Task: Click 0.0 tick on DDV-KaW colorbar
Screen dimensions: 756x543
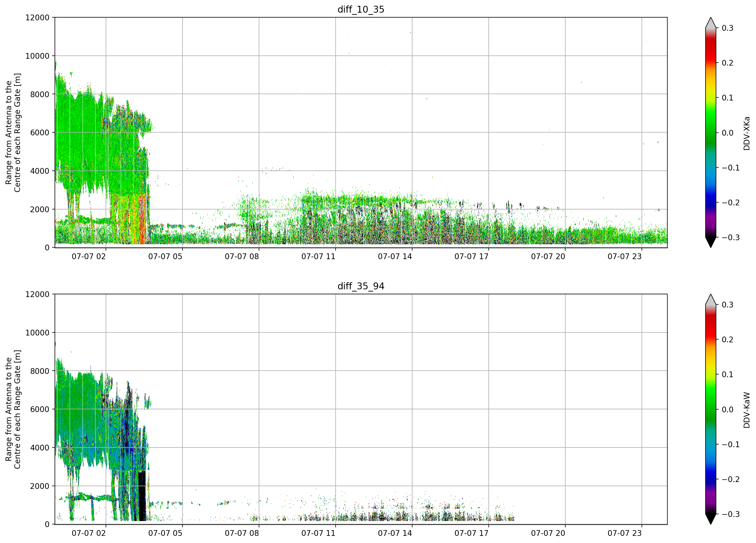Action: tap(727, 409)
